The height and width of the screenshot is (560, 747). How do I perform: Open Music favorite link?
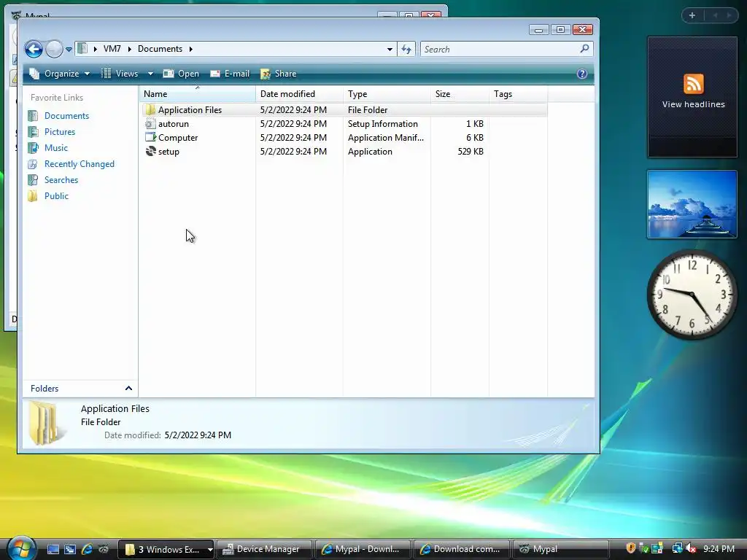(x=55, y=148)
